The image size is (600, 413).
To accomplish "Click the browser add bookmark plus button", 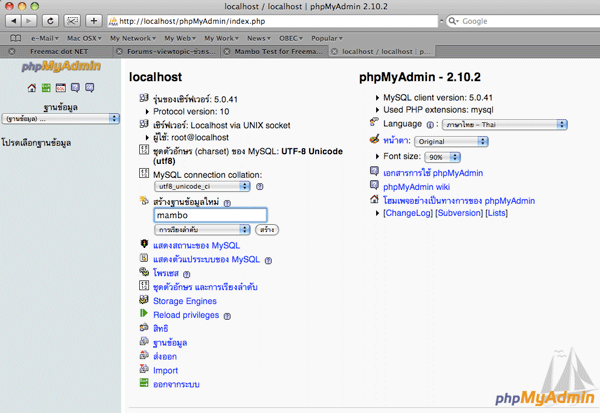I will click(93, 20).
